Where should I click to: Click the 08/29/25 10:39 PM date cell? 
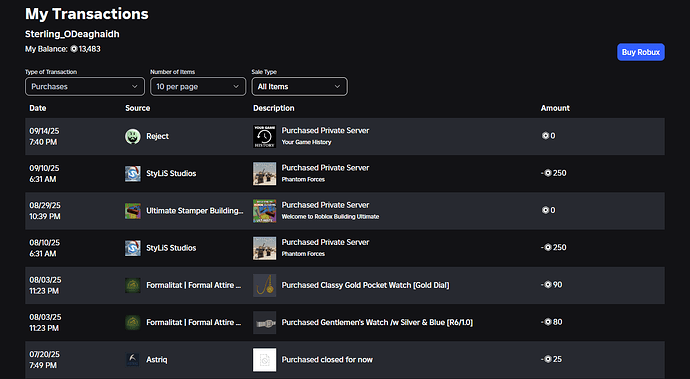pyautogui.click(x=45, y=211)
